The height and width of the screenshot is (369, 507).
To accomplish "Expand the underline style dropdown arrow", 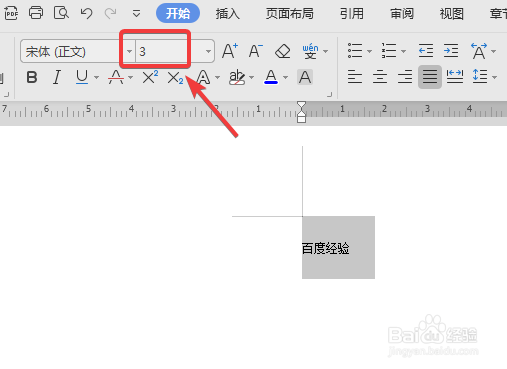I will 96,78.
